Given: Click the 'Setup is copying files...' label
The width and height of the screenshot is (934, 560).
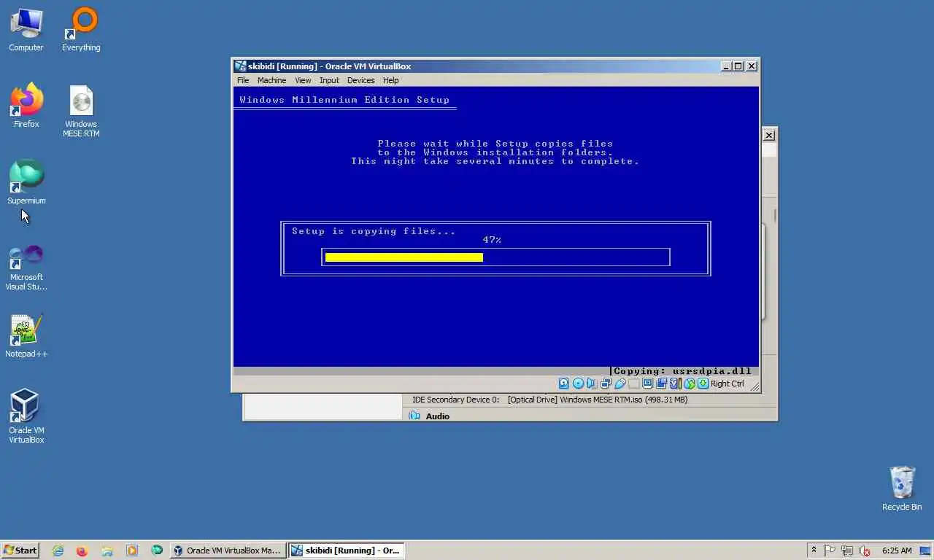Looking at the screenshot, I should (x=374, y=231).
